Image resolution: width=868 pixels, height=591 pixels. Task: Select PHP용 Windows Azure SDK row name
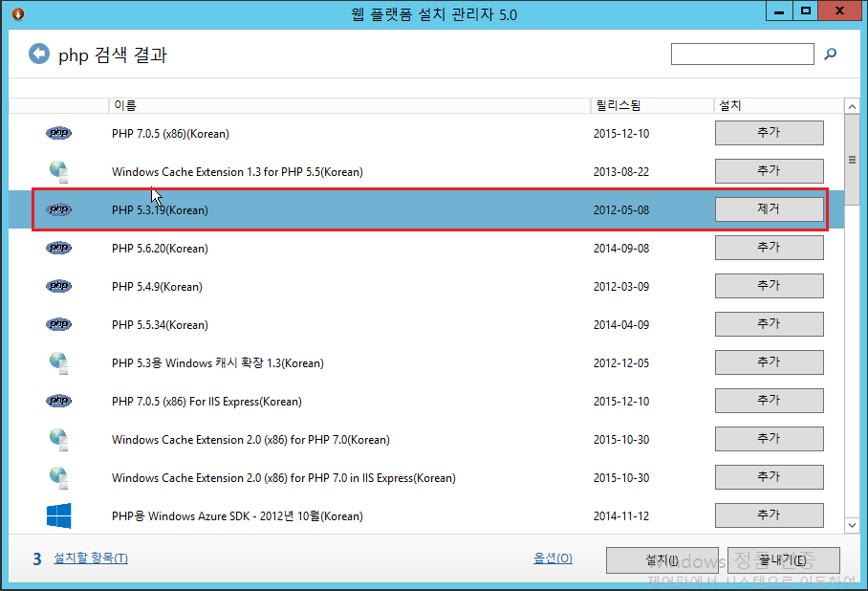click(x=237, y=515)
